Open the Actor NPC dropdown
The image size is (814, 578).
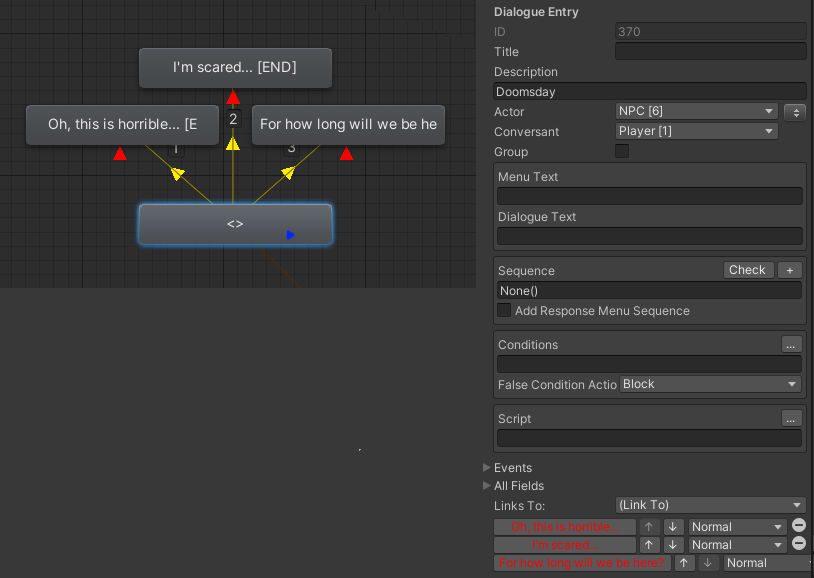coord(696,111)
